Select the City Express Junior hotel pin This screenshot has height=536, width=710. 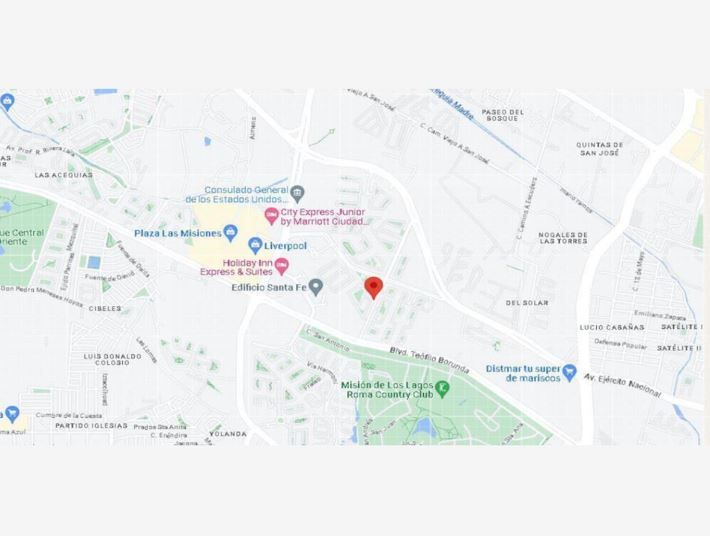click(x=271, y=216)
